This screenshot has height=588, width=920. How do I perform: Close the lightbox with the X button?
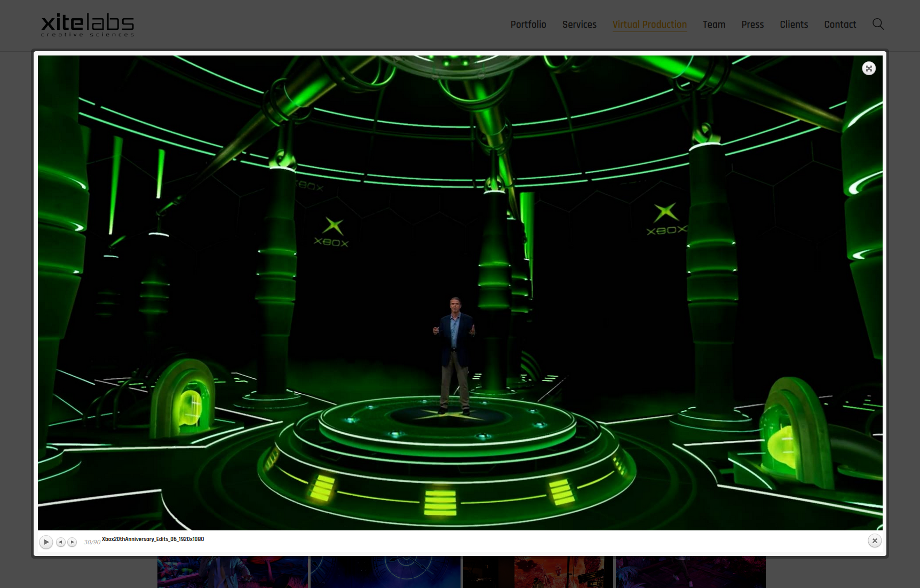(875, 541)
